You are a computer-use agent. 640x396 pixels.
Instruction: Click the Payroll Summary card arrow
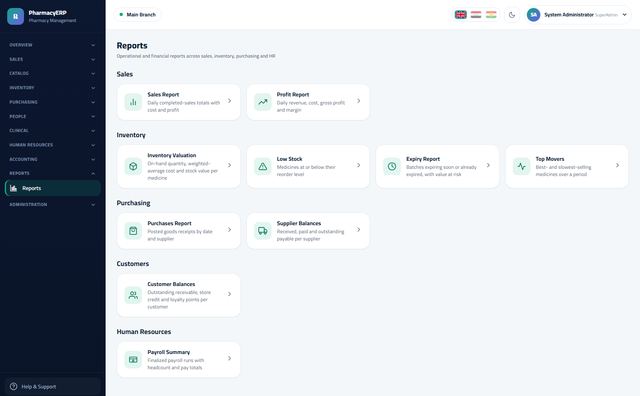coord(229,358)
